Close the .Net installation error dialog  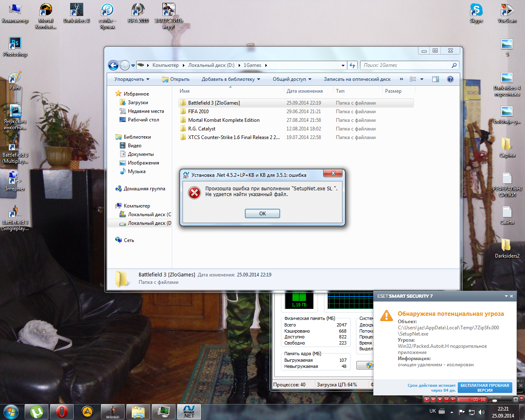333,173
